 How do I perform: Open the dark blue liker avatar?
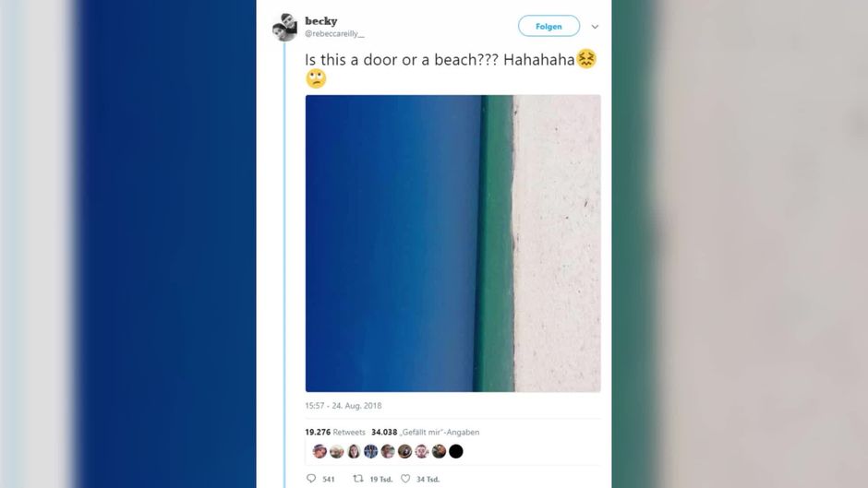click(x=370, y=451)
